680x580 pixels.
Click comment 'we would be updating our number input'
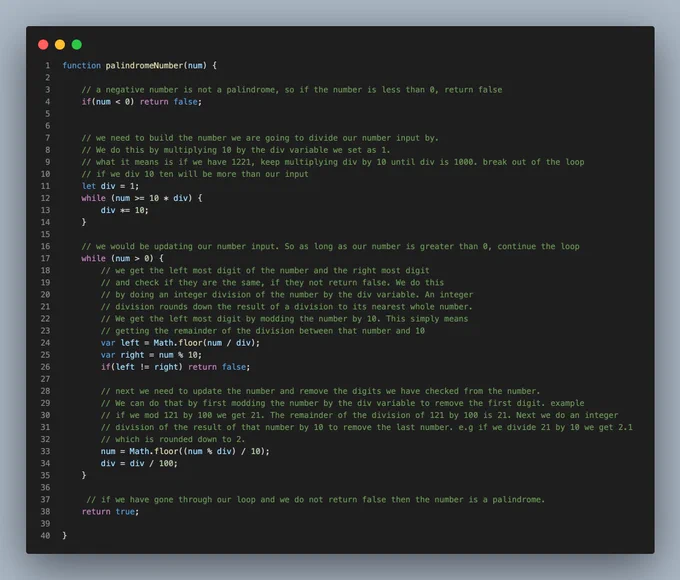tap(330, 246)
